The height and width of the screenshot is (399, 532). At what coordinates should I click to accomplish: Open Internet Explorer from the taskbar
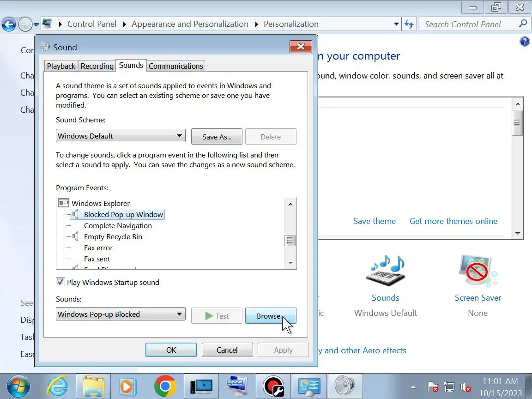click(x=57, y=386)
